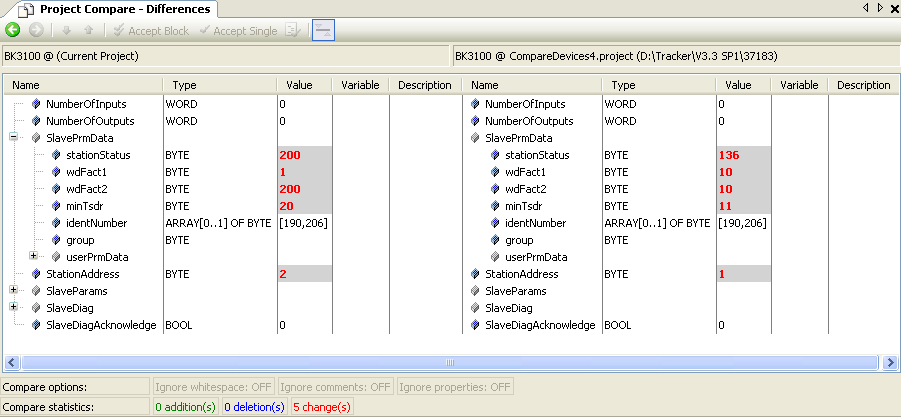Click the Accept Single toolbar button
This screenshot has width=901, height=417.
pos(238,31)
